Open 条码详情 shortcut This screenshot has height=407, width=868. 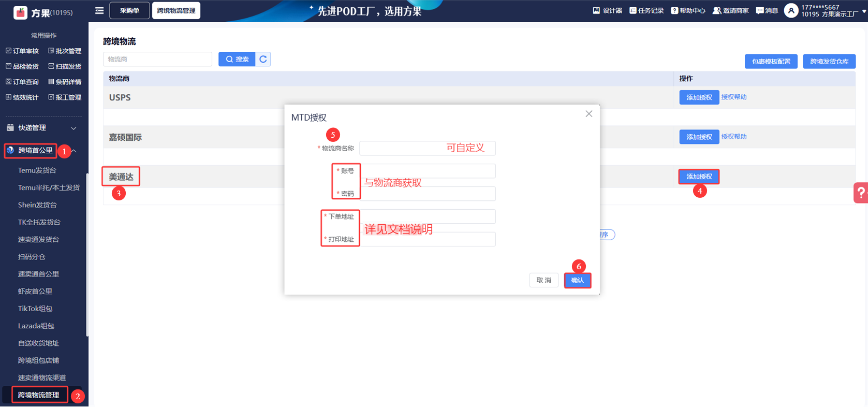click(65, 82)
